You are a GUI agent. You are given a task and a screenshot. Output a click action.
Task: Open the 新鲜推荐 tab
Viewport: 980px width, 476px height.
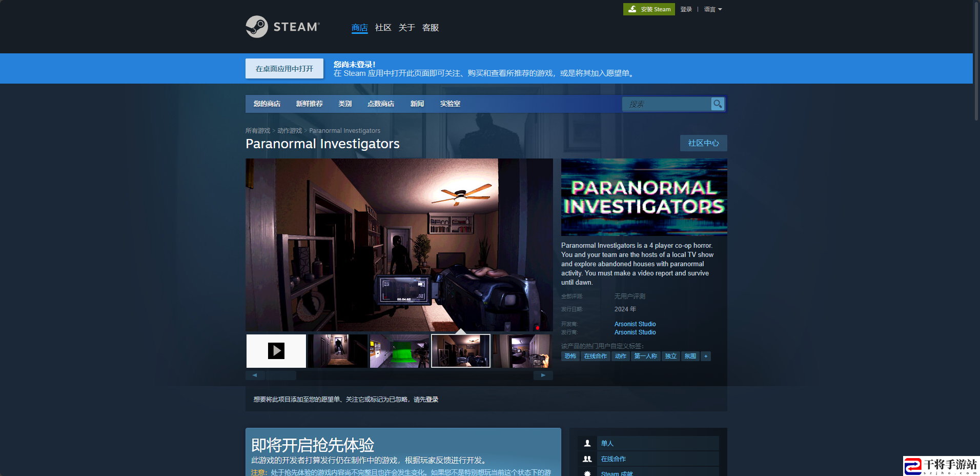click(x=310, y=104)
